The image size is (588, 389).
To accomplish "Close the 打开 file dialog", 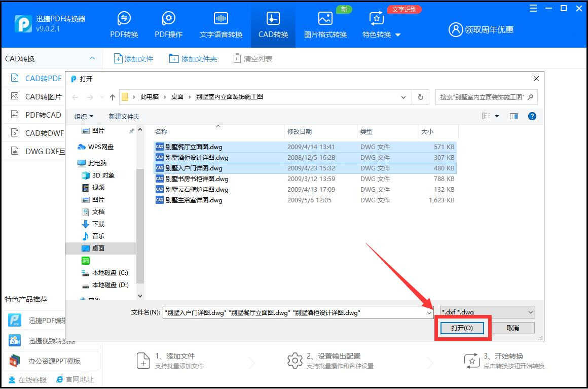I will pos(536,79).
